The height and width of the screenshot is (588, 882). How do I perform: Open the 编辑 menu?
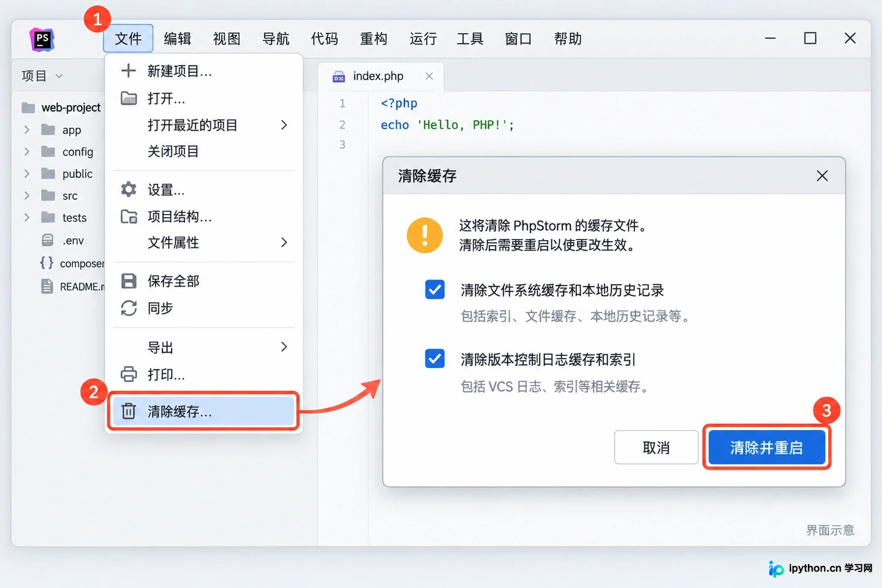[178, 39]
